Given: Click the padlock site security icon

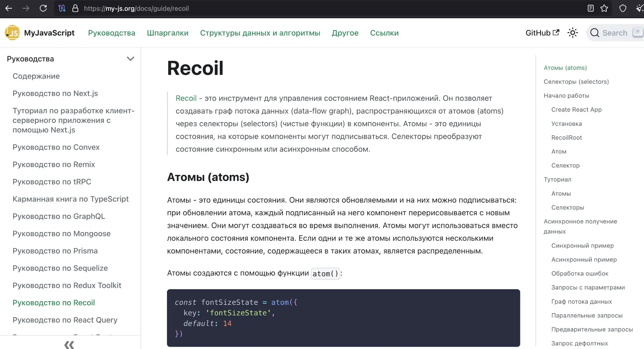Looking at the screenshot, I should (75, 8).
